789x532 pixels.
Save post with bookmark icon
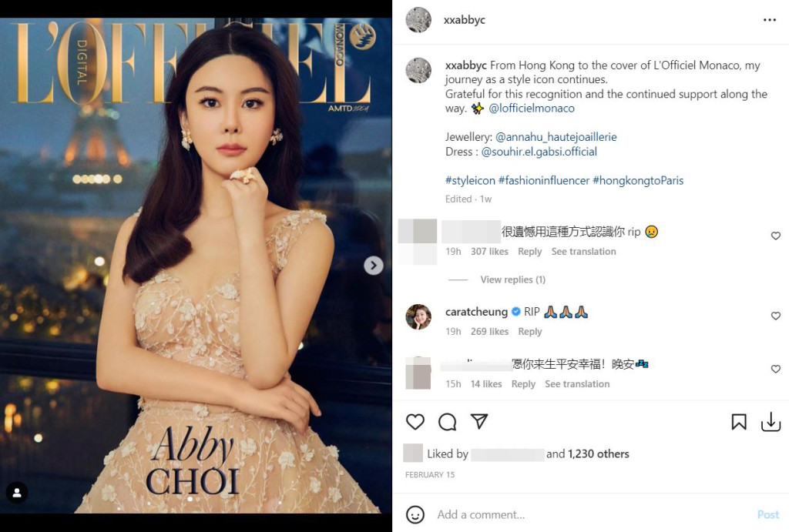coord(739,422)
